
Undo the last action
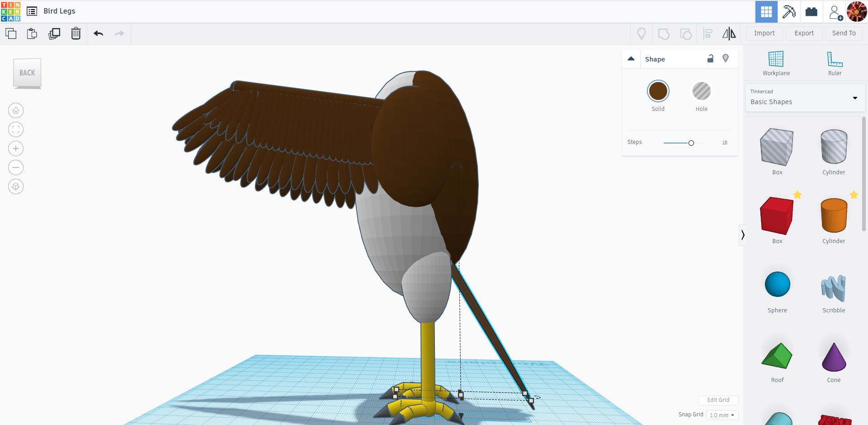click(x=99, y=33)
